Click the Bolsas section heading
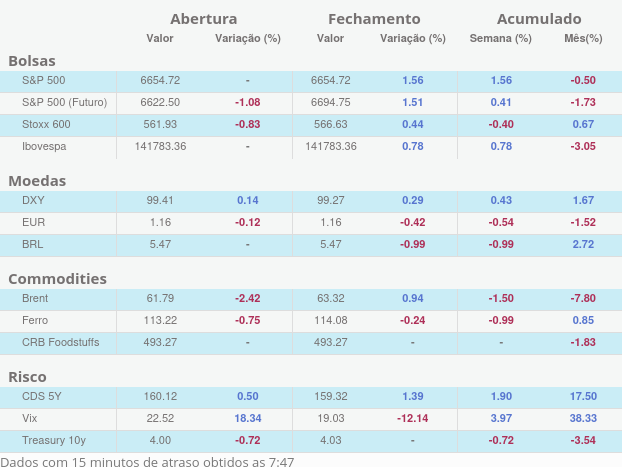Screen dimensions: 622x467 click(31, 61)
